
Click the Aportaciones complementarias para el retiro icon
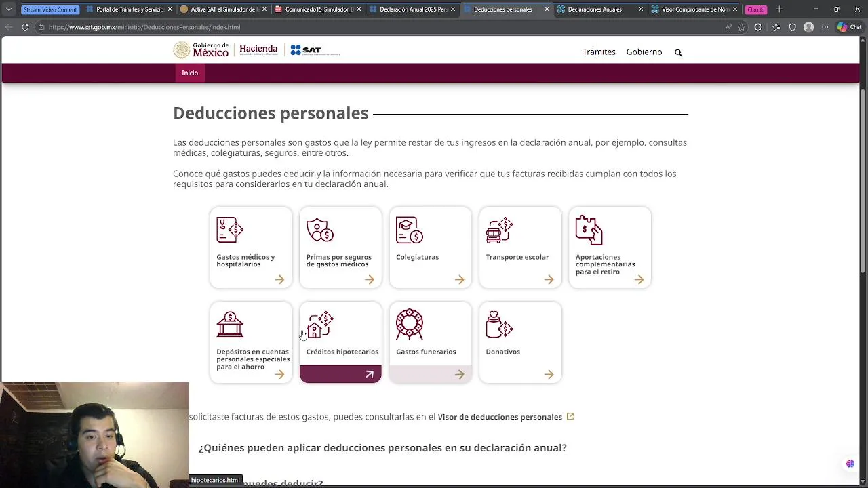pos(589,230)
